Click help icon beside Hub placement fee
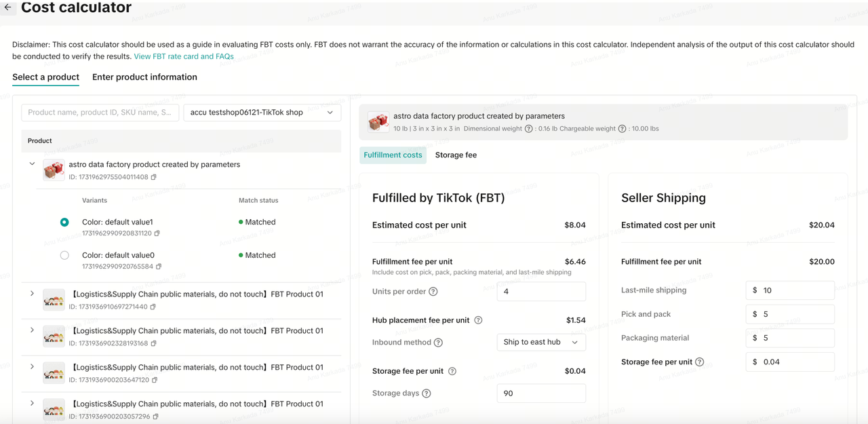This screenshot has height=424, width=868. coord(478,320)
